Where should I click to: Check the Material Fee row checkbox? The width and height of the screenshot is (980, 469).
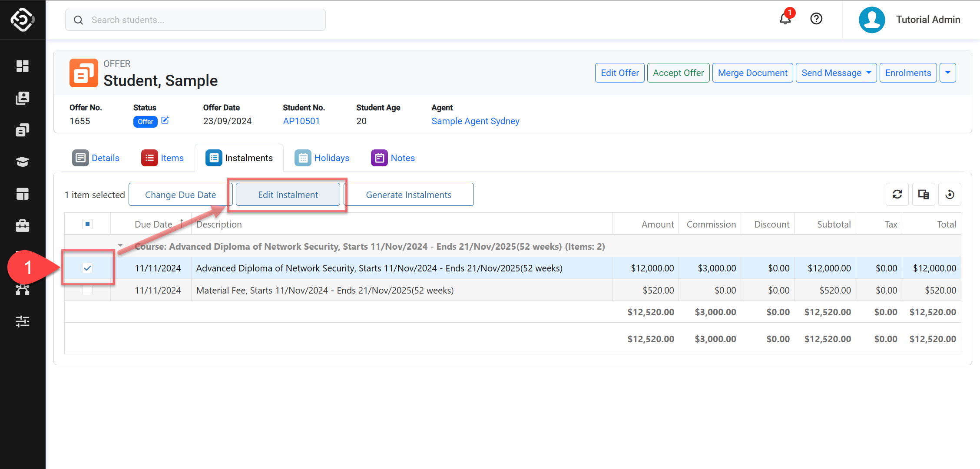pyautogui.click(x=87, y=290)
